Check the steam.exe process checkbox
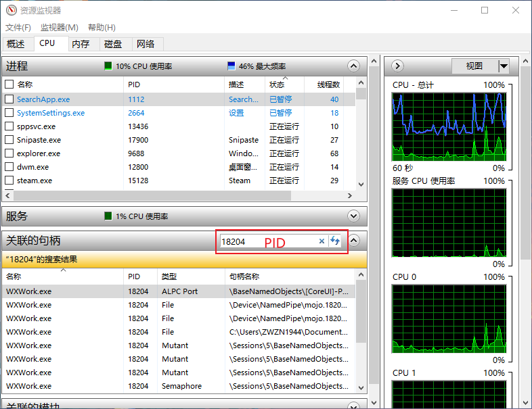Viewport: 532px width, 409px height. (x=9, y=181)
